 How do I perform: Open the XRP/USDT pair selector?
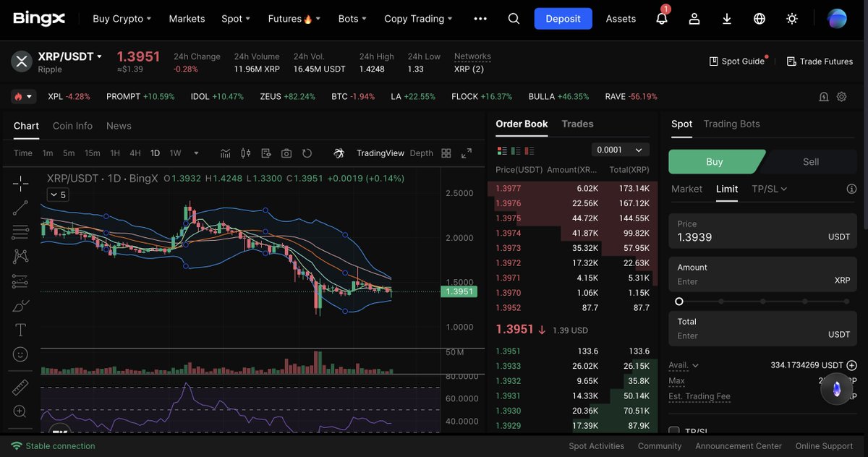click(70, 56)
